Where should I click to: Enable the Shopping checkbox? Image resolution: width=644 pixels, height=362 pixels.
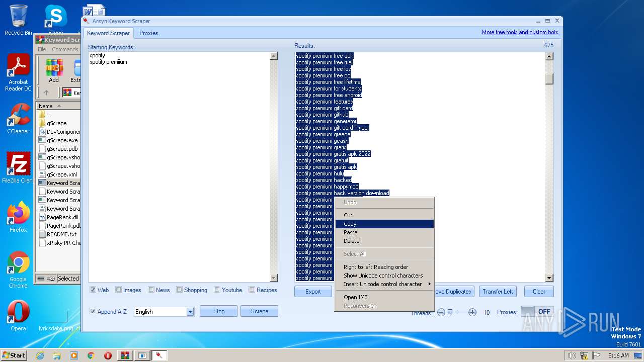180,290
